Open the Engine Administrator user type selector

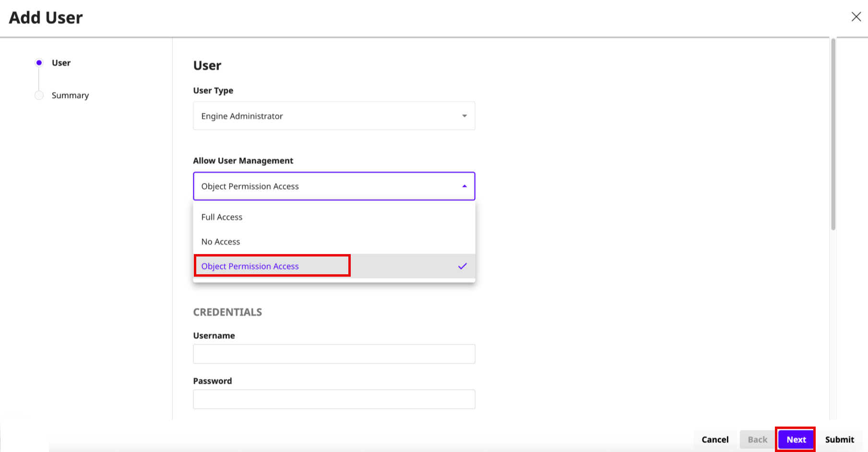(x=333, y=115)
